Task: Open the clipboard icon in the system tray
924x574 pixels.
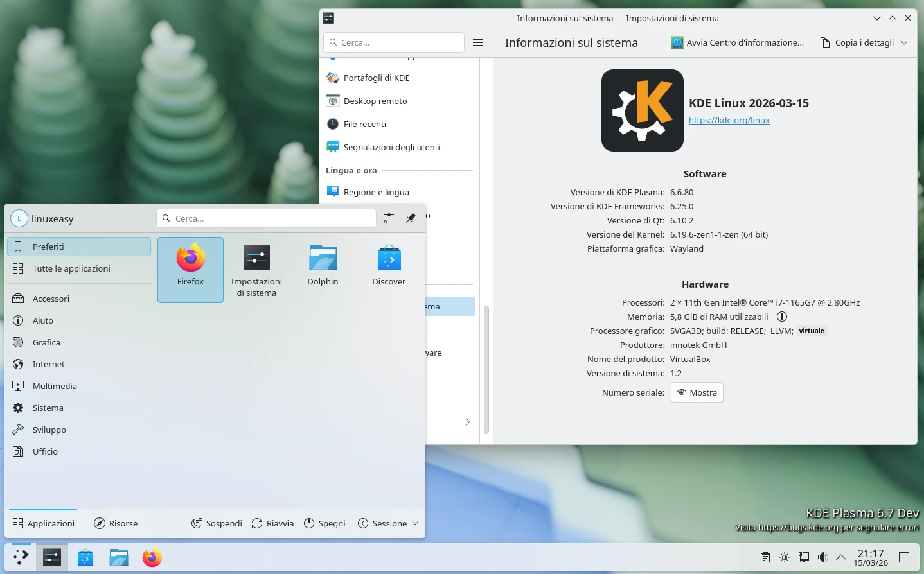Action: pyautogui.click(x=765, y=557)
